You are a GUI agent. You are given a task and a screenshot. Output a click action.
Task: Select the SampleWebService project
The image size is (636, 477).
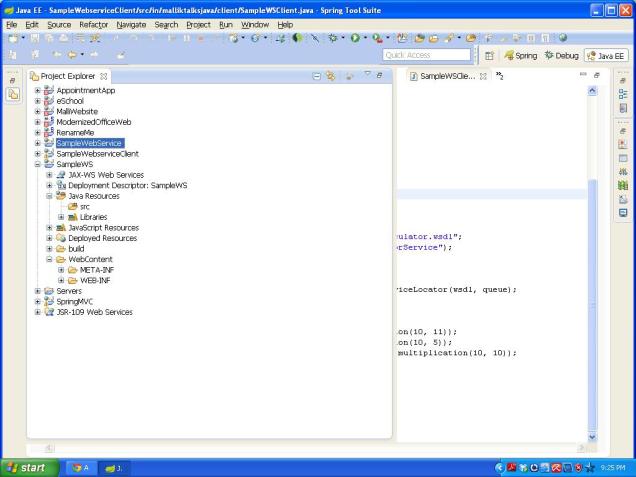click(x=89, y=143)
